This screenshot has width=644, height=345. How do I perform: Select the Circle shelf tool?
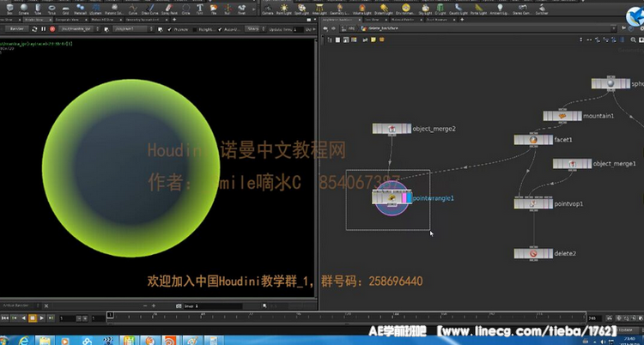[186, 9]
